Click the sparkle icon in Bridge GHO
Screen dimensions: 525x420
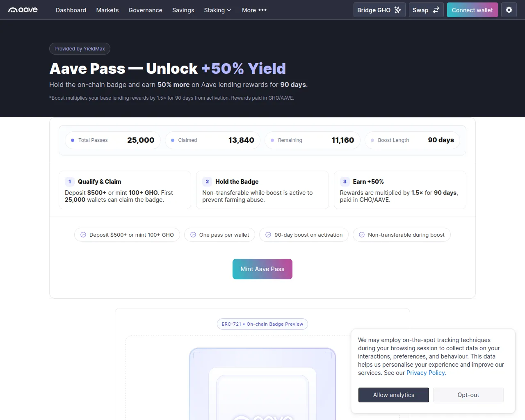[x=398, y=10]
